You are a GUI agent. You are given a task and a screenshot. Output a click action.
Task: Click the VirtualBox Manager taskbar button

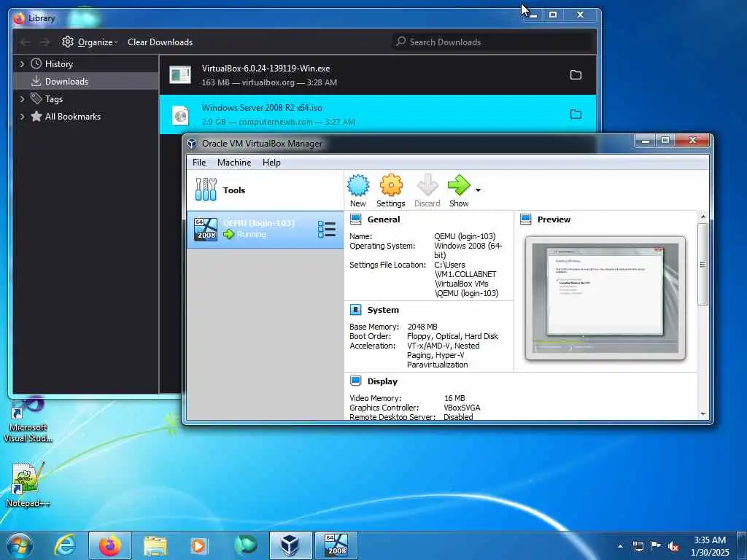tap(290, 545)
